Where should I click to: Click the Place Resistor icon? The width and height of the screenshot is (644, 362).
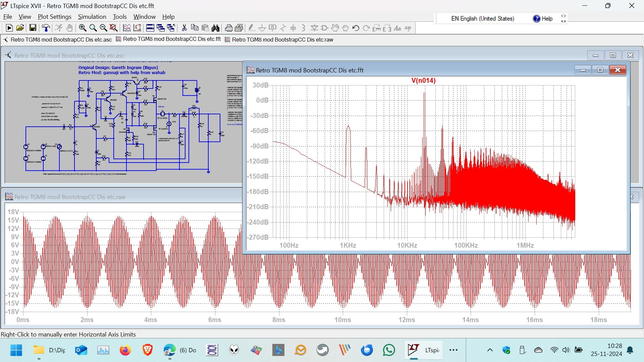coord(283,28)
